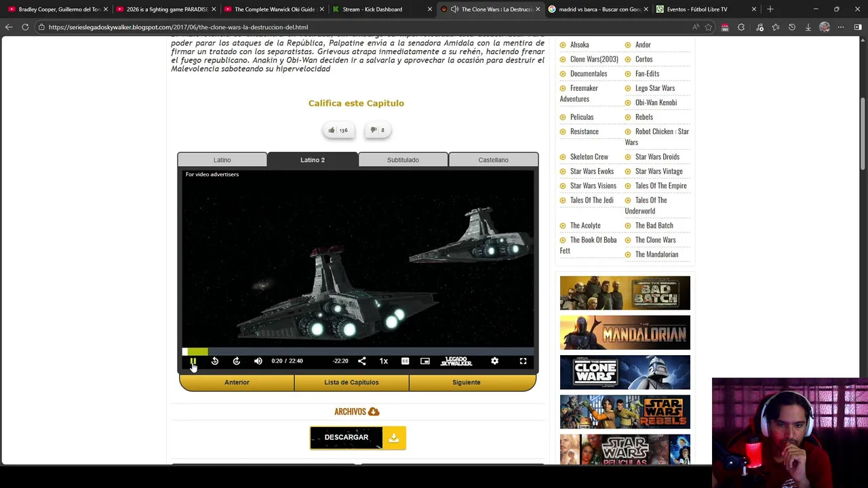Toggle closed captions in the player
The width and height of the screenshot is (868, 488).
pyautogui.click(x=405, y=361)
